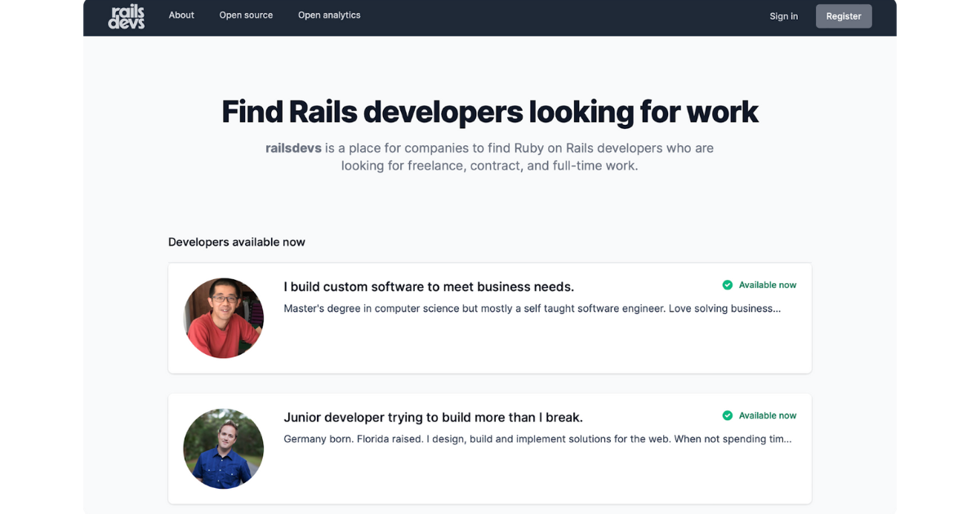Open profile photo of developer in blue shirt
The height and width of the screenshot is (514, 980).
click(x=224, y=449)
